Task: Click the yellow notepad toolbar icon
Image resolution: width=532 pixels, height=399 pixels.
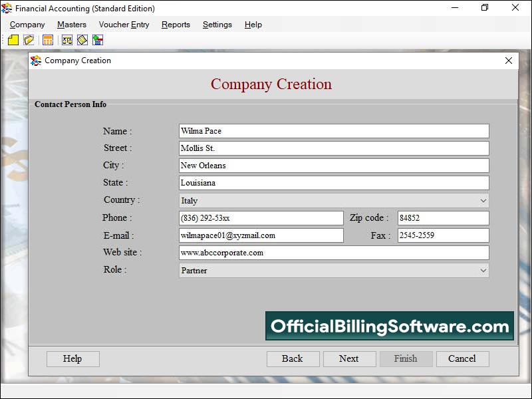Action: point(82,41)
